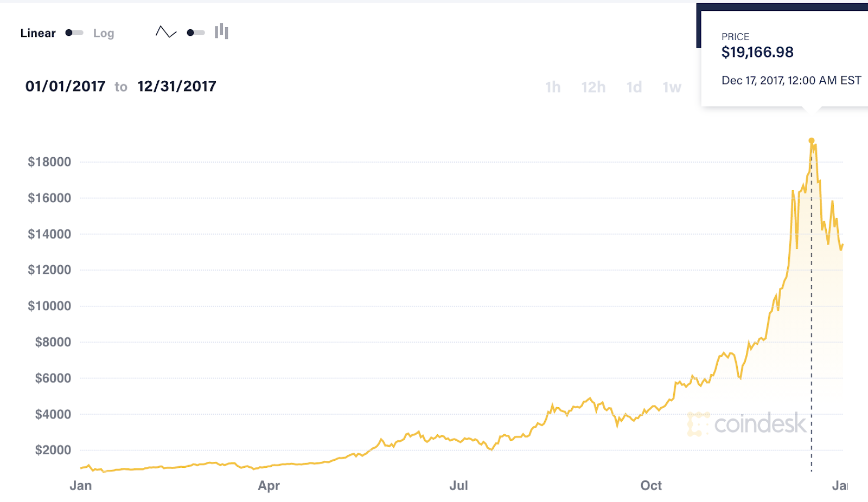The image size is (868, 502).
Task: Select the Log scale label
Action: (104, 34)
